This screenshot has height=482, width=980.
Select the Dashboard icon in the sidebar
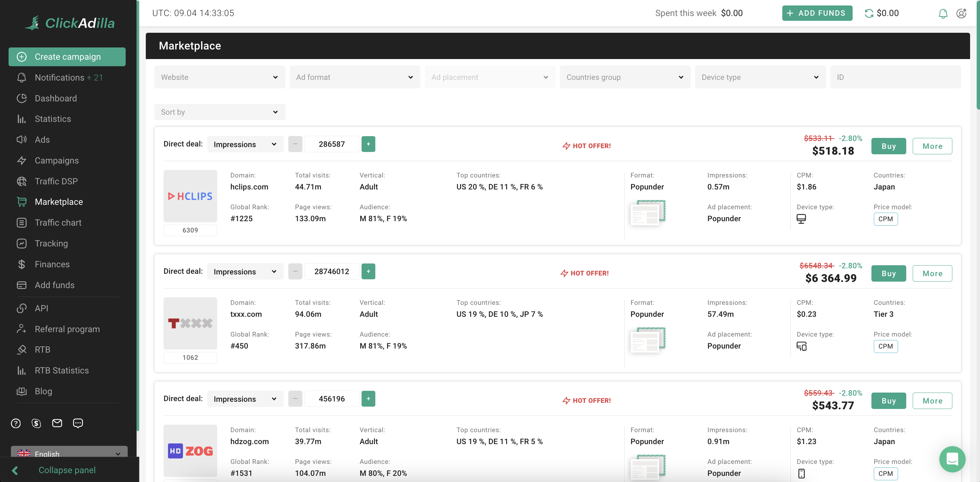tap(22, 98)
